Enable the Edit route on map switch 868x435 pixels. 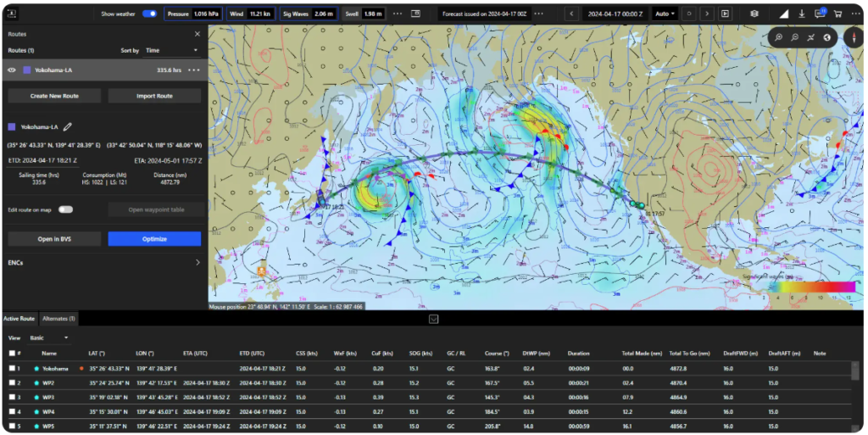pyautogui.click(x=65, y=209)
